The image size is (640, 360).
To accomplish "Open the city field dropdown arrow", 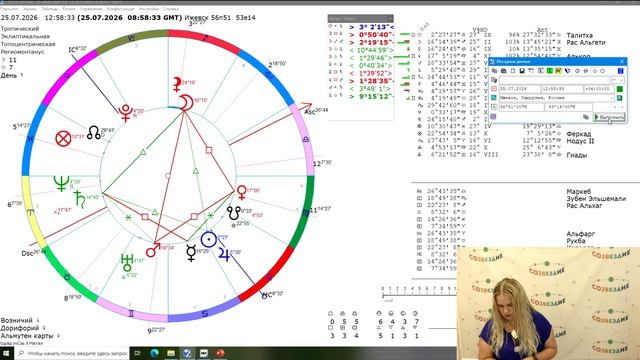I will tap(612, 98).
